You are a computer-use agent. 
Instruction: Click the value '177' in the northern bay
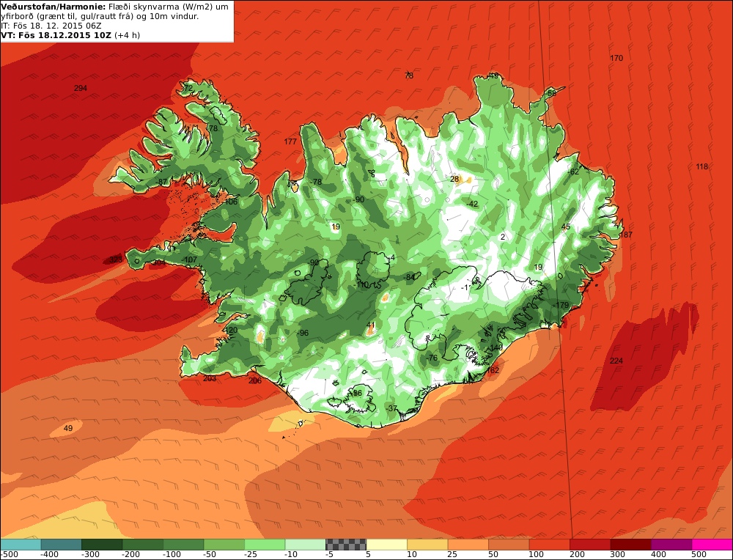coord(290,141)
